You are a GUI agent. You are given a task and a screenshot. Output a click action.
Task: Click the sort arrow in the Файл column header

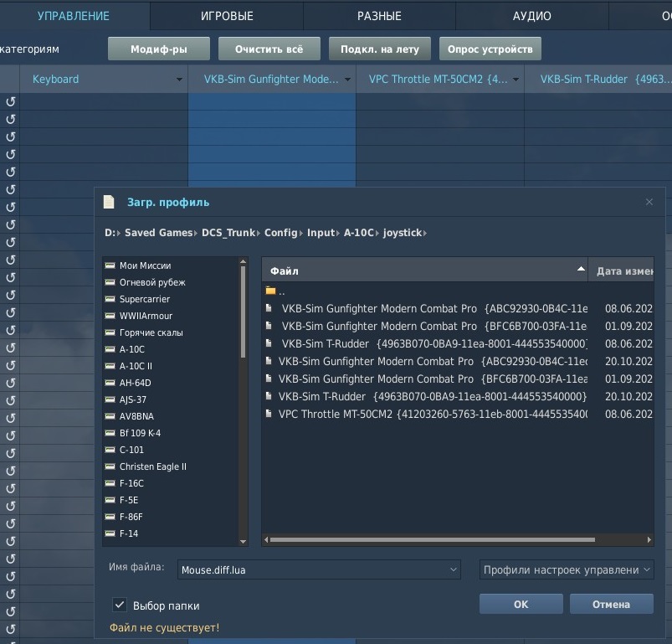[x=581, y=269]
